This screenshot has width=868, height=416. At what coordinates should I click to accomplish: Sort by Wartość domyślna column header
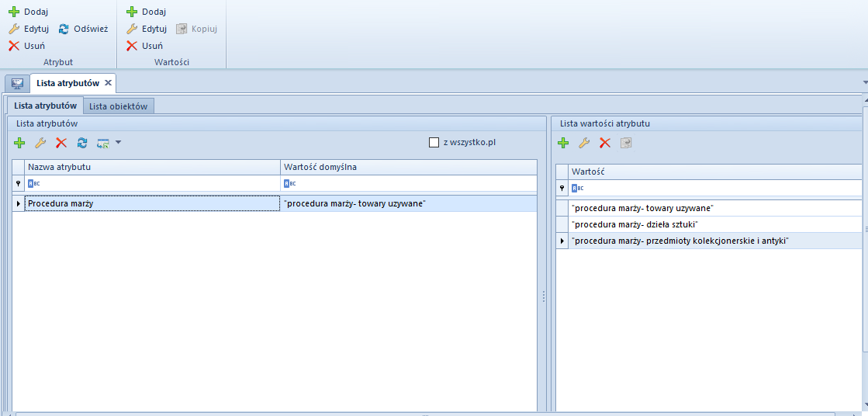click(x=409, y=167)
